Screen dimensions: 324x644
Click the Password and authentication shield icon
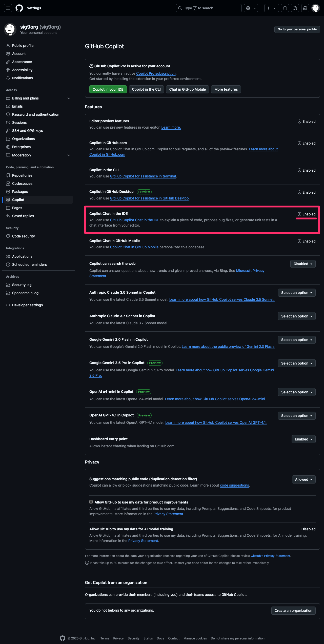click(8, 114)
